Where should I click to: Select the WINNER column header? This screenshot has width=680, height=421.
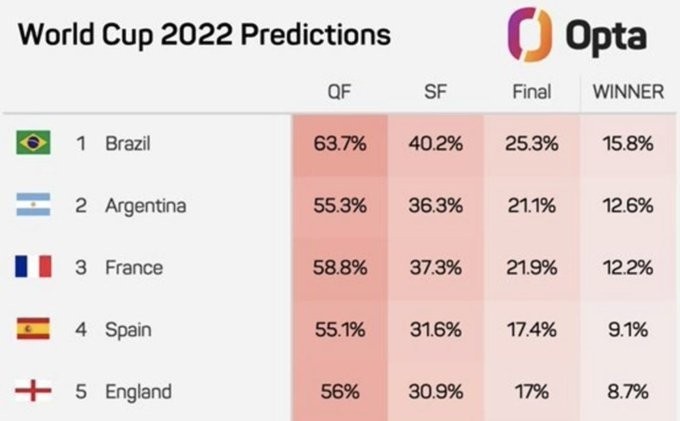628,92
